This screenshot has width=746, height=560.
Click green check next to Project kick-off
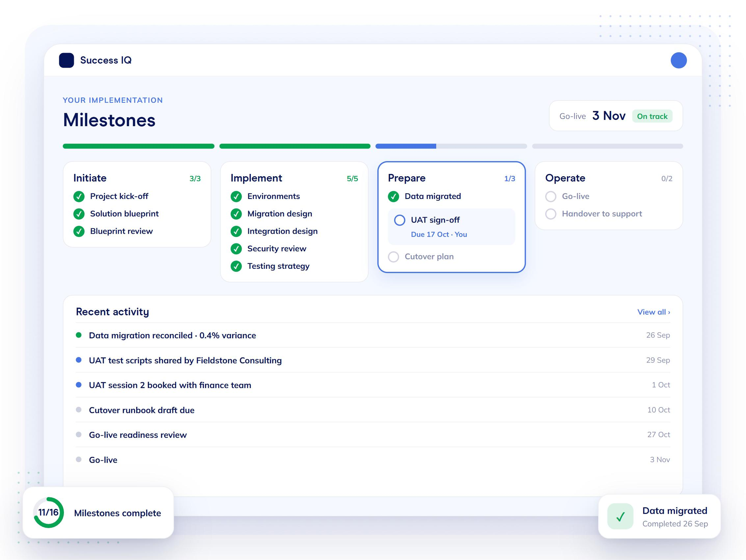(x=79, y=196)
